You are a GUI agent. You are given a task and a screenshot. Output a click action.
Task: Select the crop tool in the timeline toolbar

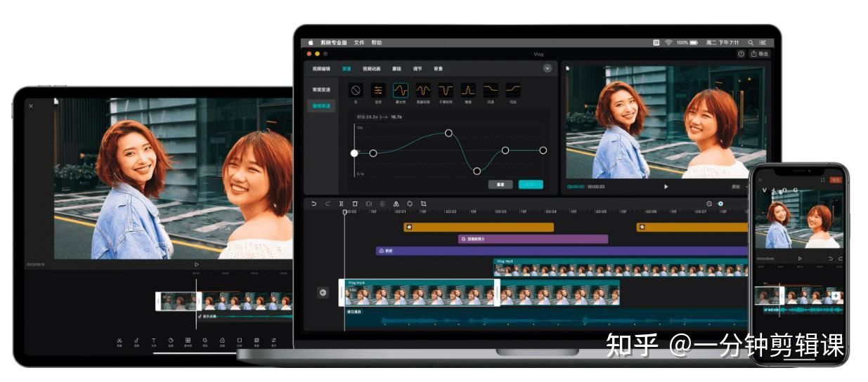point(423,204)
